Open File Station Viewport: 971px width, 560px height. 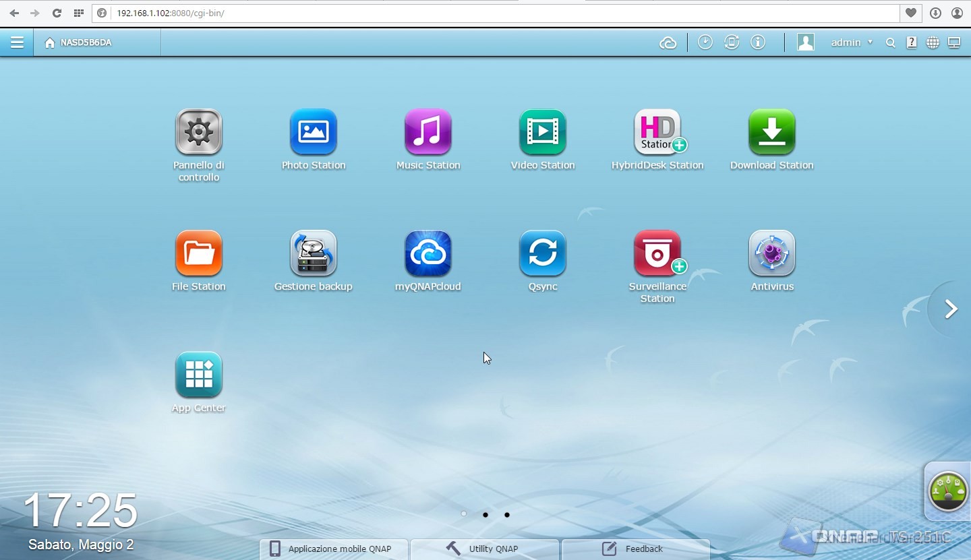pos(199,254)
